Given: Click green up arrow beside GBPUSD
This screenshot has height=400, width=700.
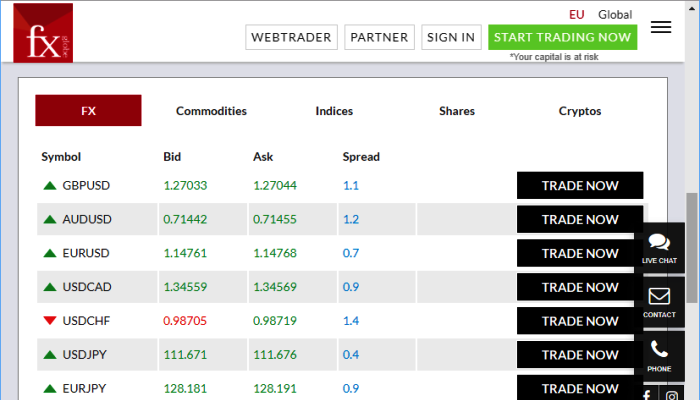Looking at the screenshot, I should [49, 185].
